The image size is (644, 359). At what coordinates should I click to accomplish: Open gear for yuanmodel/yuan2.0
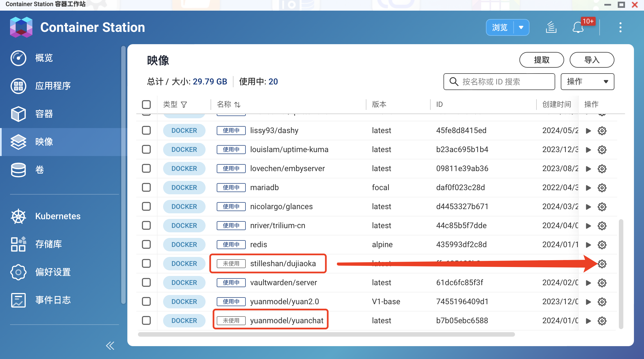pyautogui.click(x=602, y=302)
